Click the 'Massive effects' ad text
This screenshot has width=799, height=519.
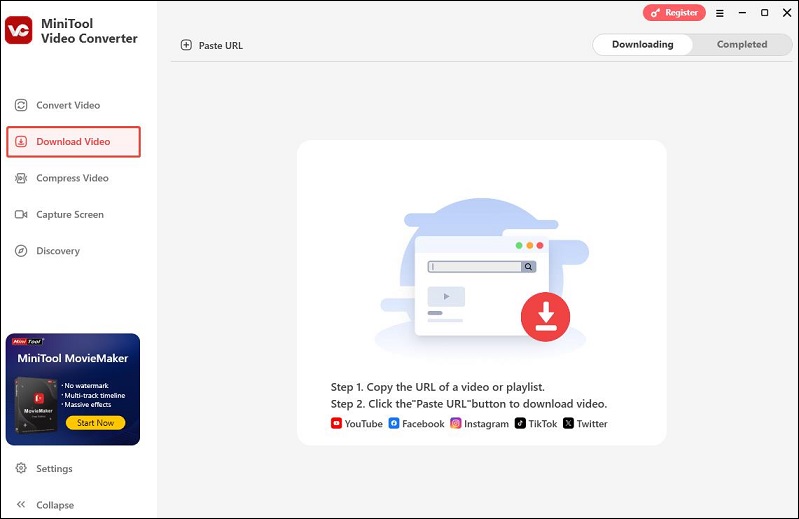(87, 404)
